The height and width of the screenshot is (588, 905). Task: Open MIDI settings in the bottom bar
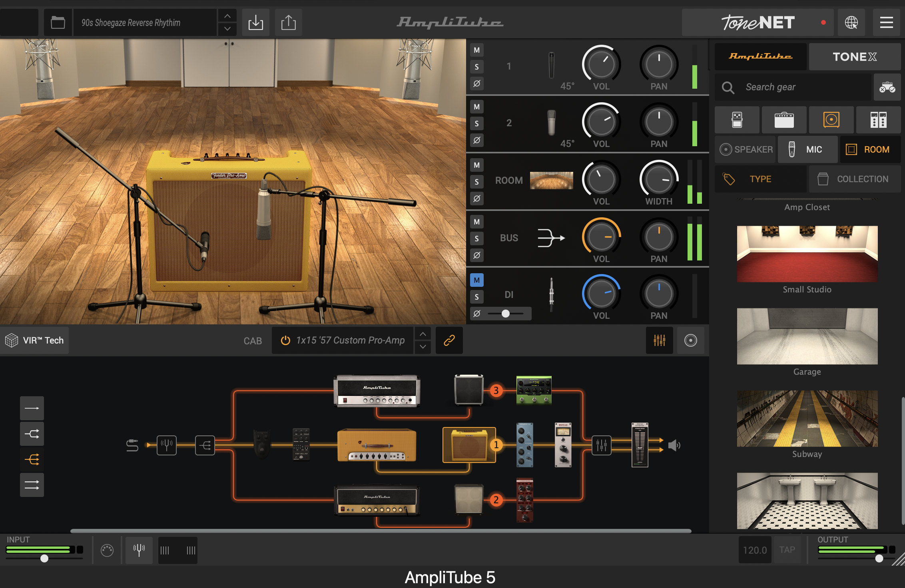pyautogui.click(x=107, y=550)
